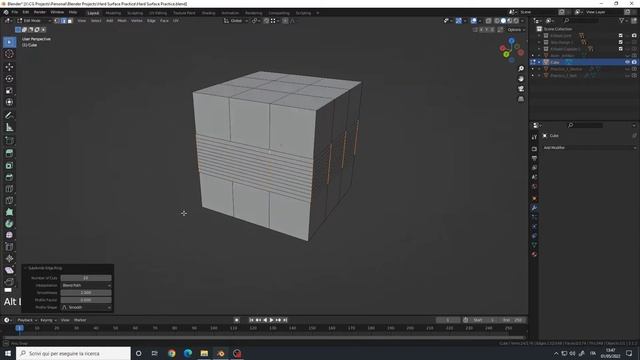Screen dimensions: 640x360
Task: Choose the Edge Slide tool
Action: click(x=9, y=247)
